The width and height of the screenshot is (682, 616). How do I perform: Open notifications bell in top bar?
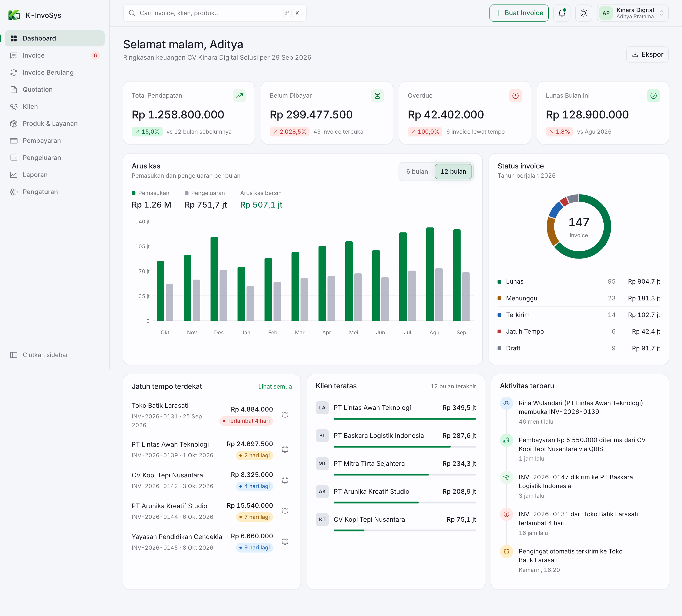(562, 13)
